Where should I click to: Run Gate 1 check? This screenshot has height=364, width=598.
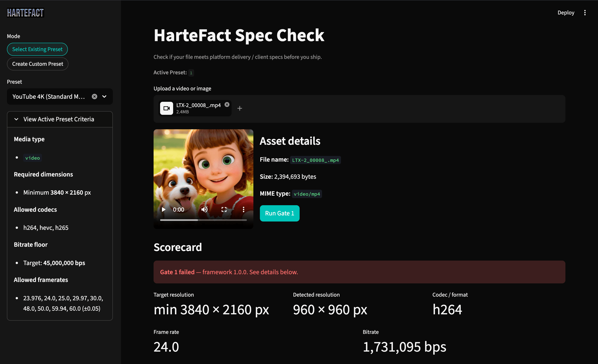point(280,213)
